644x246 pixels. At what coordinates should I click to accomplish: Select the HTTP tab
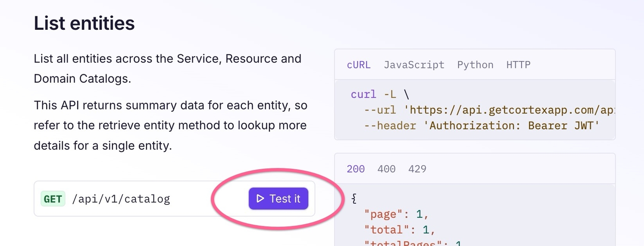pyautogui.click(x=518, y=65)
